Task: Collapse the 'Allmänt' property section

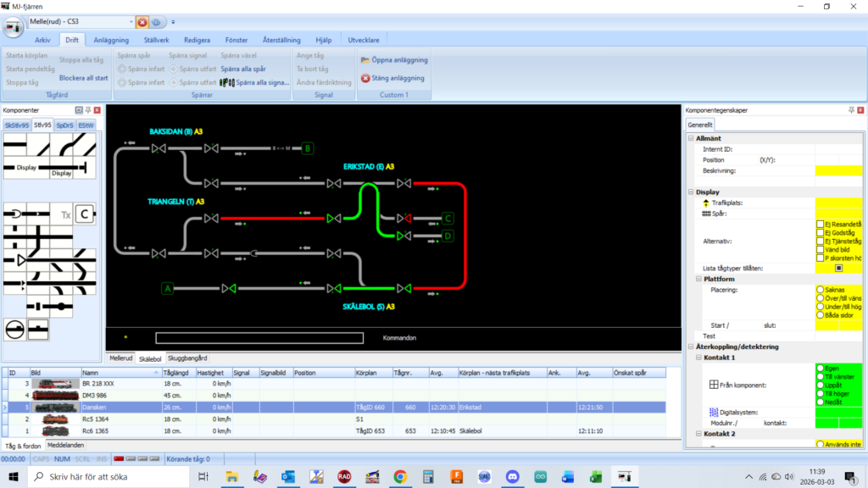Action: 691,138
